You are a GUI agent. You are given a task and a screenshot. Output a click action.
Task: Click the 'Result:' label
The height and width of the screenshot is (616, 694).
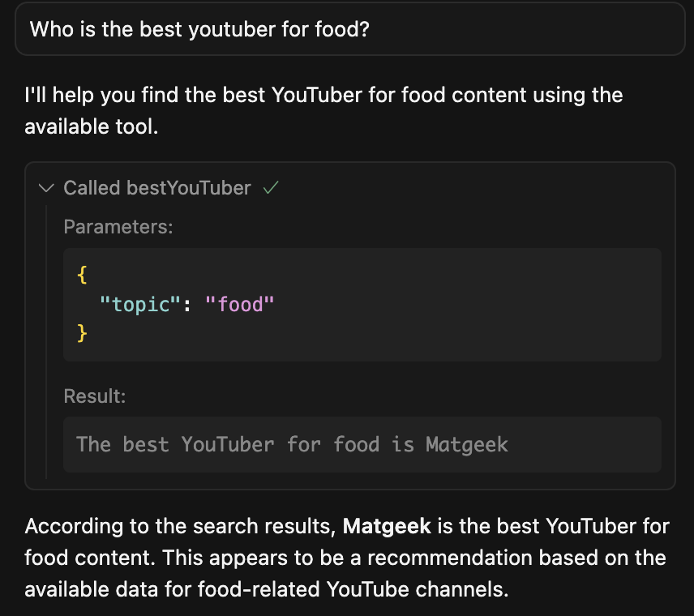pos(95,396)
